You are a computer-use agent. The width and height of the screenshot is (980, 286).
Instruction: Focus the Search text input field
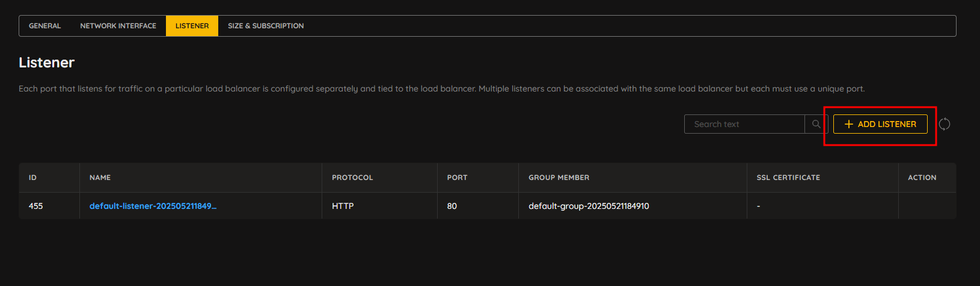point(744,124)
